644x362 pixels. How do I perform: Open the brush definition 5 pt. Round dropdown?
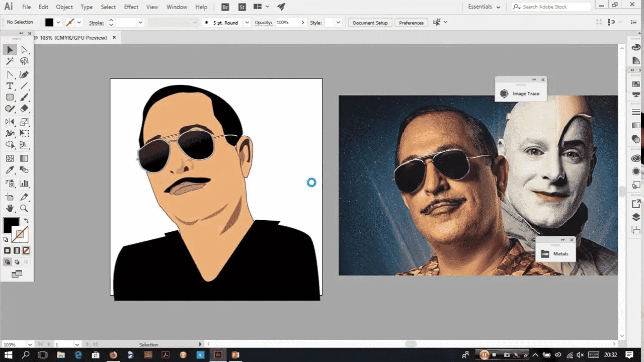click(x=247, y=23)
